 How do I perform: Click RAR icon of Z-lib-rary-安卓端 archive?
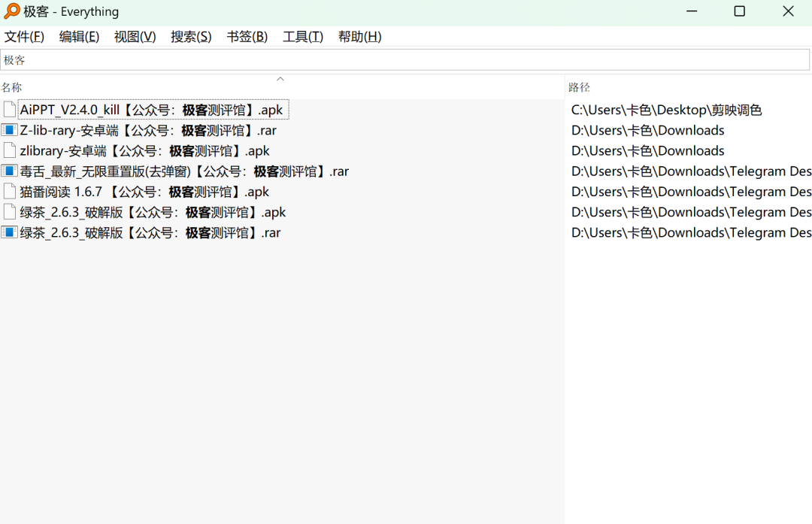(x=9, y=129)
